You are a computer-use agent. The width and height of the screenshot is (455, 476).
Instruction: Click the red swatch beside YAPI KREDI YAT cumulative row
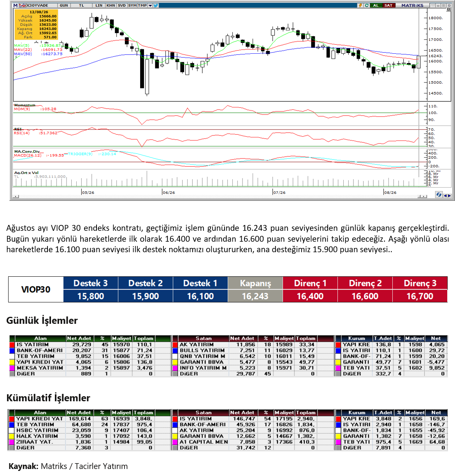(x=11, y=419)
